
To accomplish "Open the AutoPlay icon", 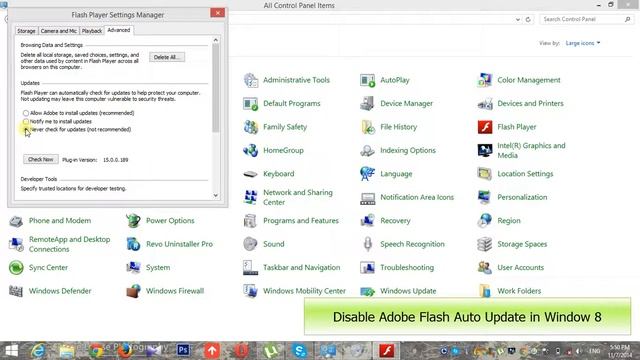I will coord(367,80).
